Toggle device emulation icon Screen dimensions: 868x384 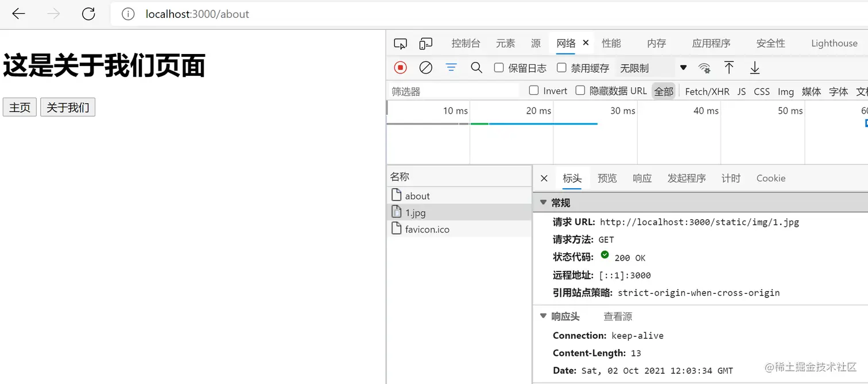click(425, 44)
